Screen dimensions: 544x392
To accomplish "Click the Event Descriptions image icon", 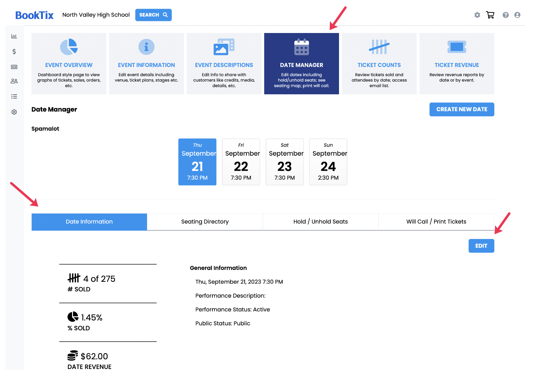I will 224,47.
